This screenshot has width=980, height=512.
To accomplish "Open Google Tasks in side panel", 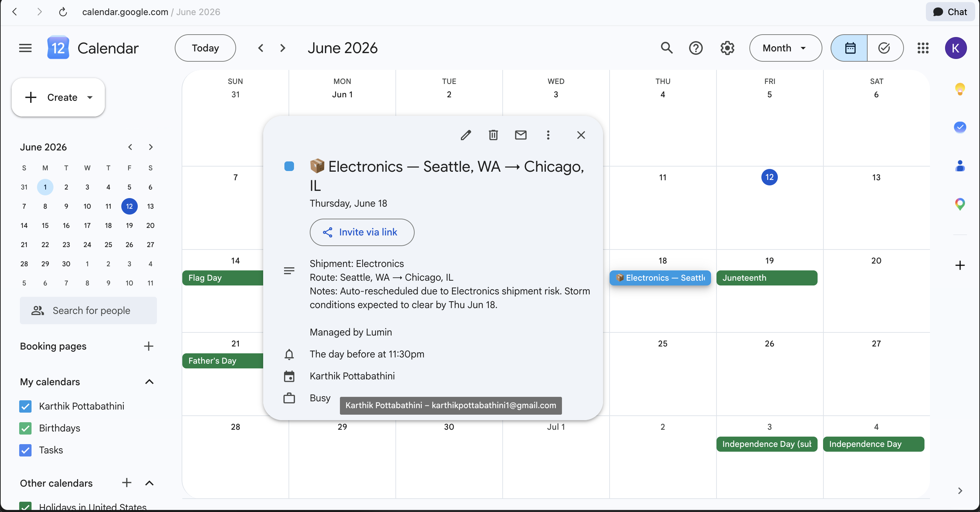I will (x=959, y=127).
